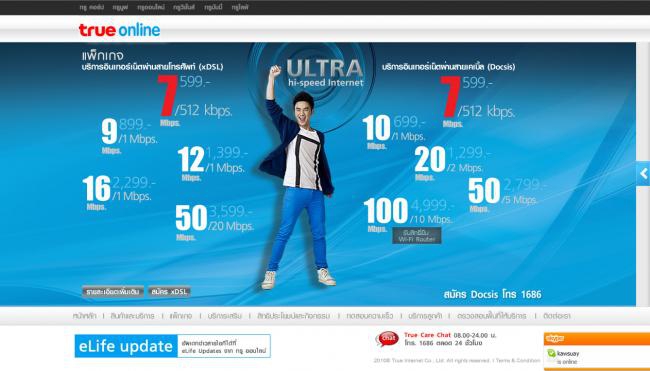Click the Docsis 7 Mbps 599.- package

tap(478, 102)
